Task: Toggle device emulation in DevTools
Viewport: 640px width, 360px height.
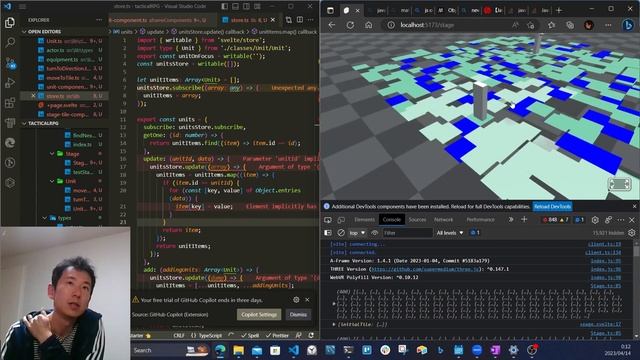Action: 341,220
